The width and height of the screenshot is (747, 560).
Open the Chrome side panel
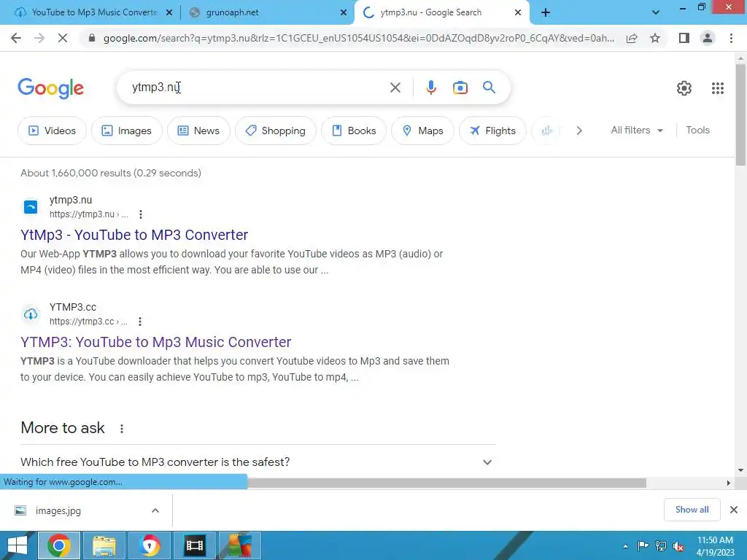tap(684, 38)
